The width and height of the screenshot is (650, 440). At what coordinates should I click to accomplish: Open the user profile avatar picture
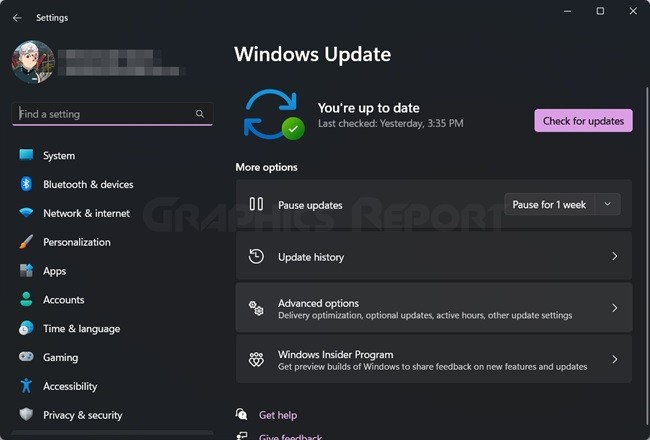coord(33,62)
